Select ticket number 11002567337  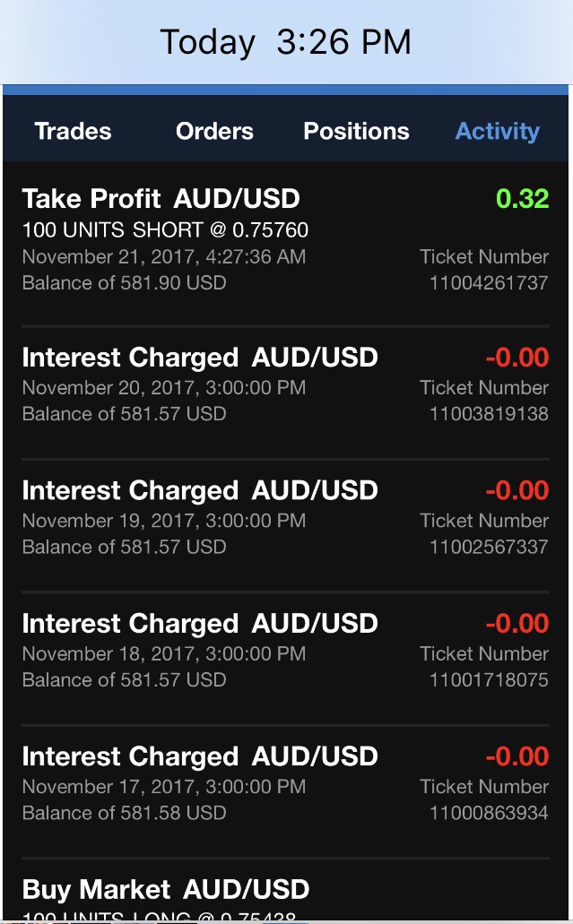click(x=489, y=547)
